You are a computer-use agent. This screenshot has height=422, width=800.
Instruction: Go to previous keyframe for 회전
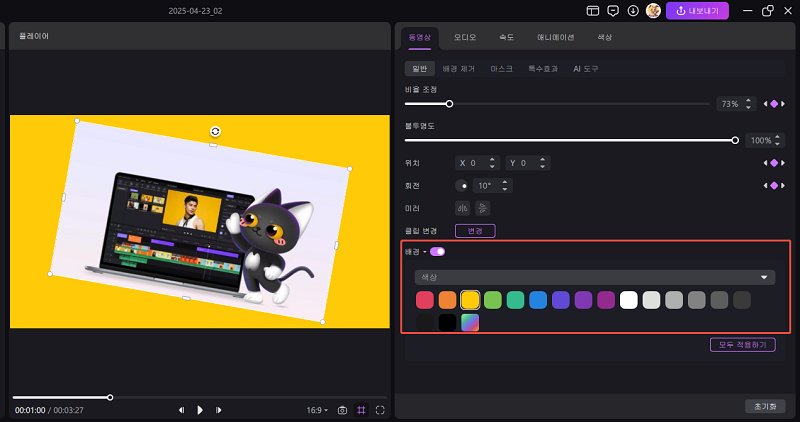[x=765, y=186]
